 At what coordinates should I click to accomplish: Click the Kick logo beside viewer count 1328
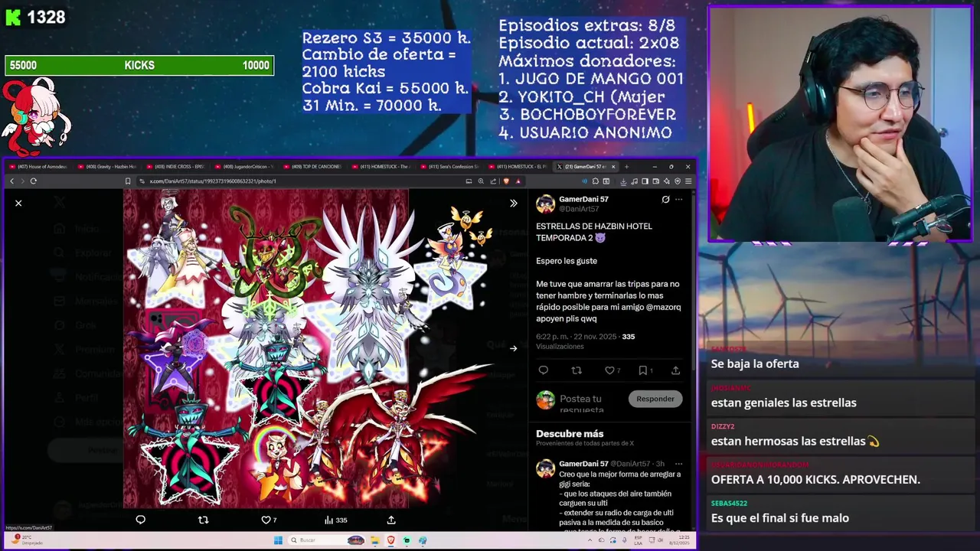[13, 17]
